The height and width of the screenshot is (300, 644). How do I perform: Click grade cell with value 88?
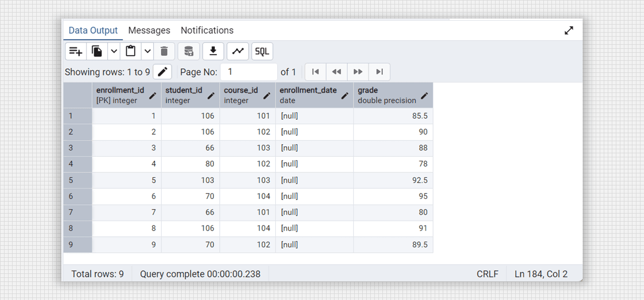tap(393, 148)
